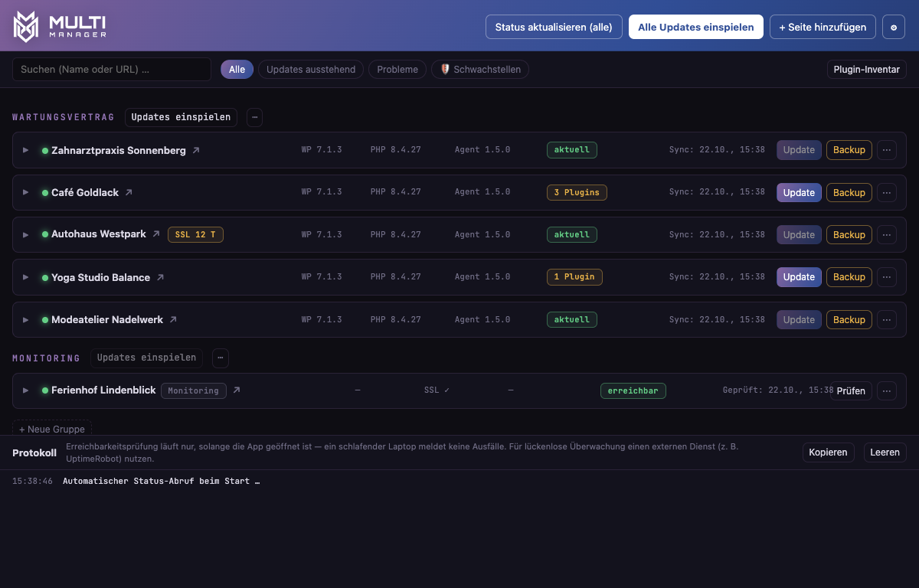
Task: Open more options for Zahnarztpraxis Sonnenberg
Action: click(887, 150)
